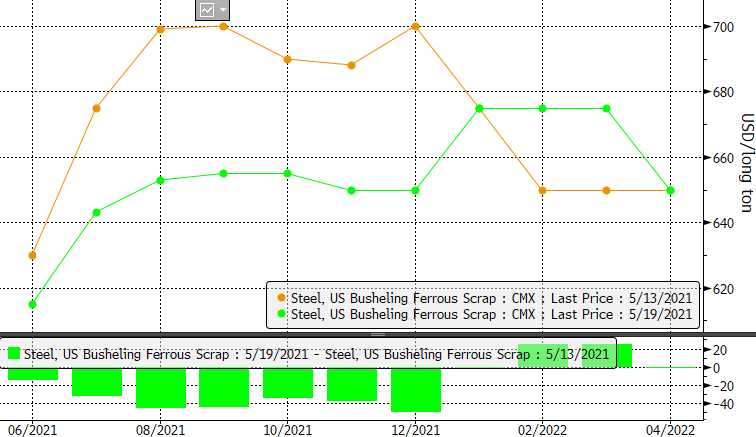The height and width of the screenshot is (437, 756).
Task: Select green data point at 06/2021
Action: click(33, 304)
